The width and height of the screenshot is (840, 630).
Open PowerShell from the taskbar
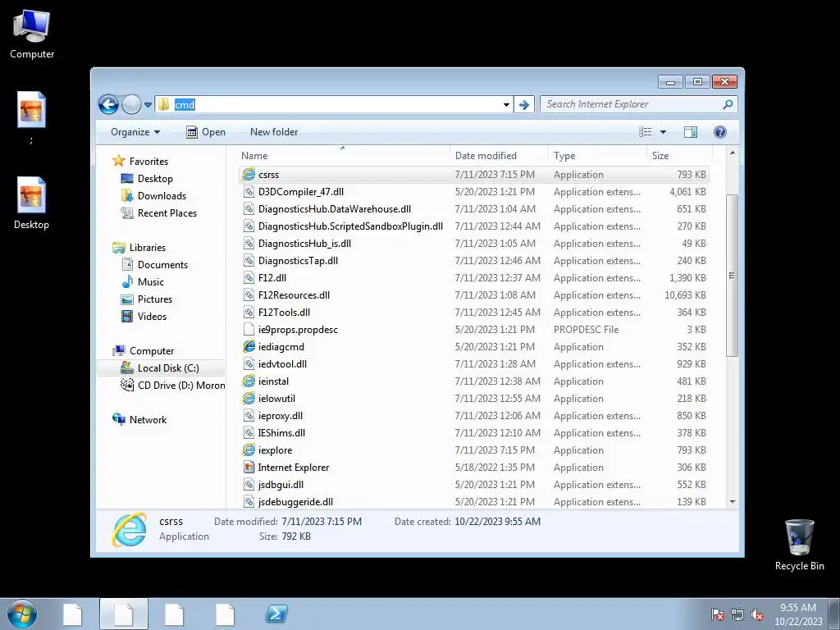[x=276, y=614]
